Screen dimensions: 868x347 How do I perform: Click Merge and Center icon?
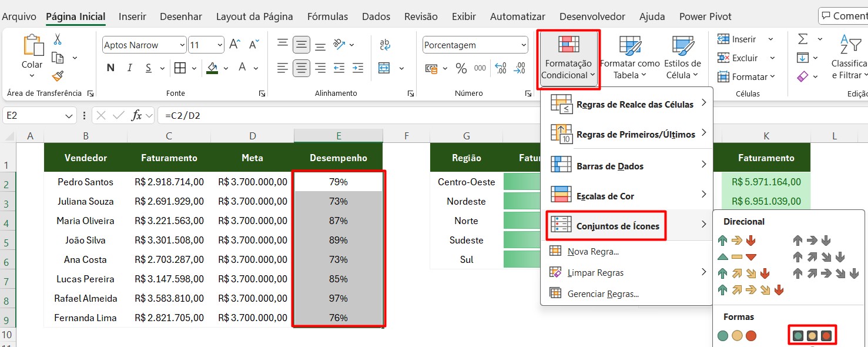point(384,68)
